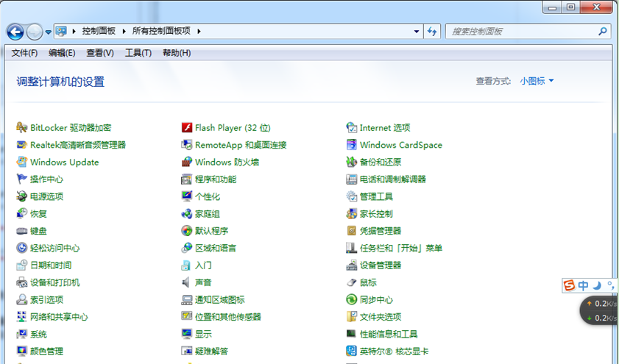Click the 鼠标 mouse settings icon
Screen dimensions: 619x364
point(352,283)
